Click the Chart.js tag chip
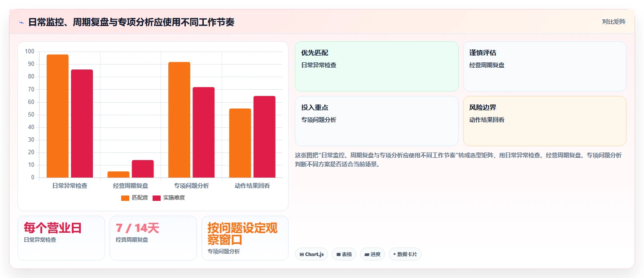Viewport: 644px width, 278px height. point(311,254)
